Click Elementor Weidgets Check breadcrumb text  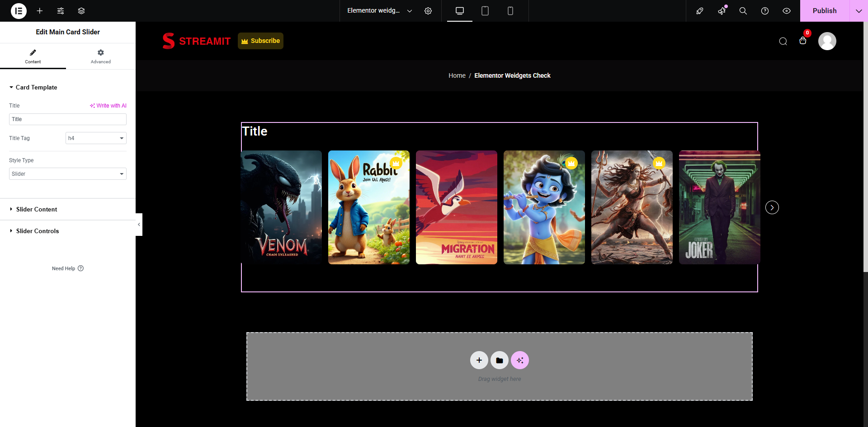coord(512,75)
